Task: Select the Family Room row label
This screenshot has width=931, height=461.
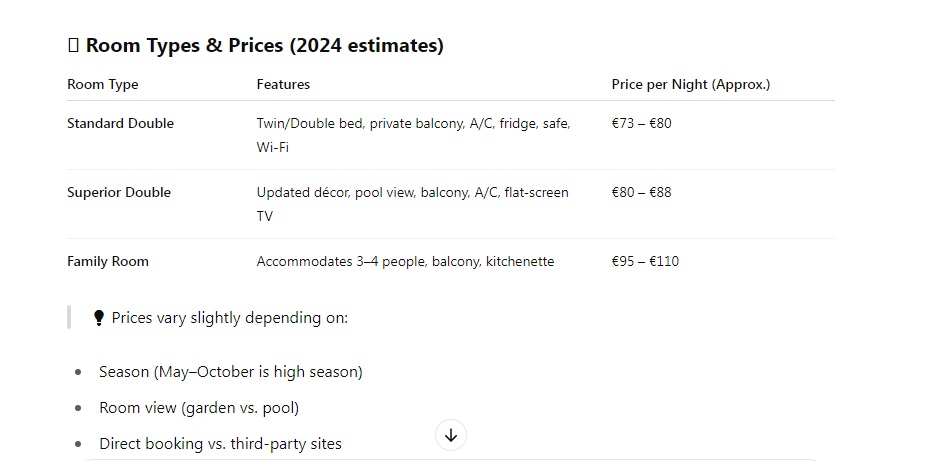Action: click(108, 261)
